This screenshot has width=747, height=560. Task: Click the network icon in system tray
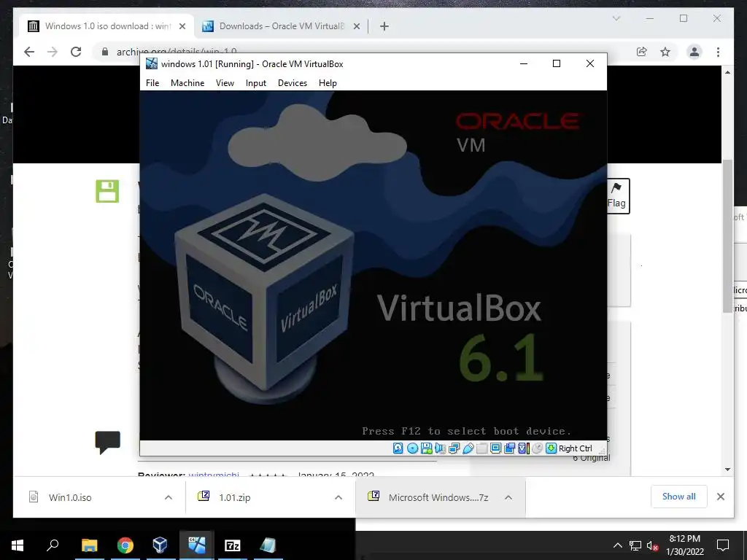pos(635,545)
